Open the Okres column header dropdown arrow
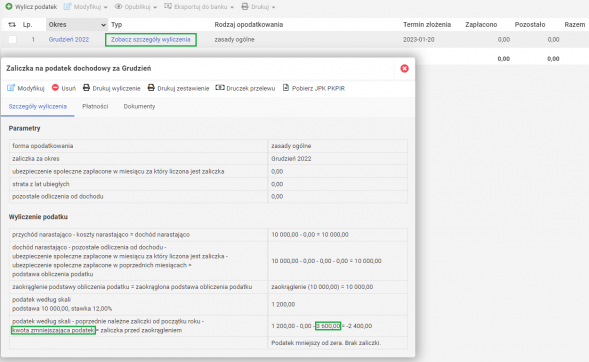The image size is (589, 362). pyautogui.click(x=103, y=25)
